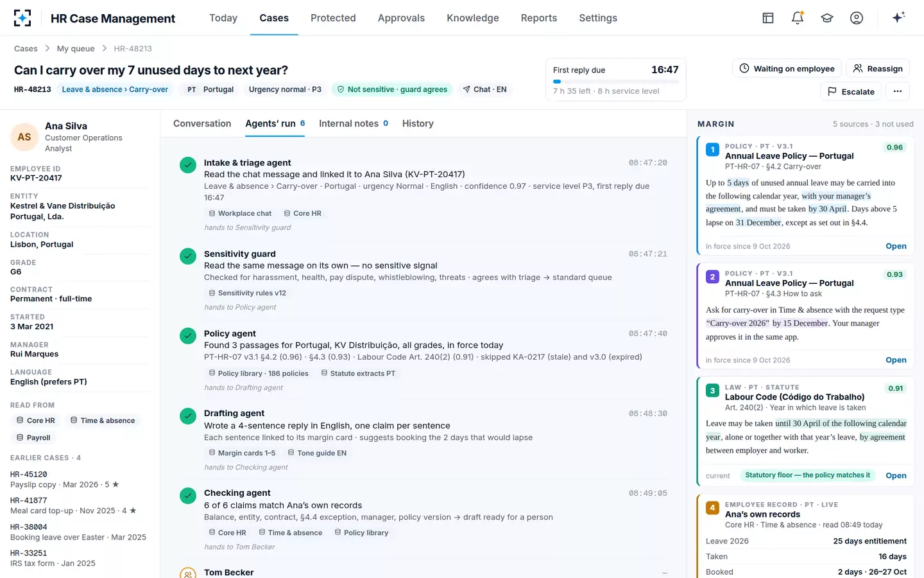
Task: Switch to the Internal notes tab
Action: (354, 123)
